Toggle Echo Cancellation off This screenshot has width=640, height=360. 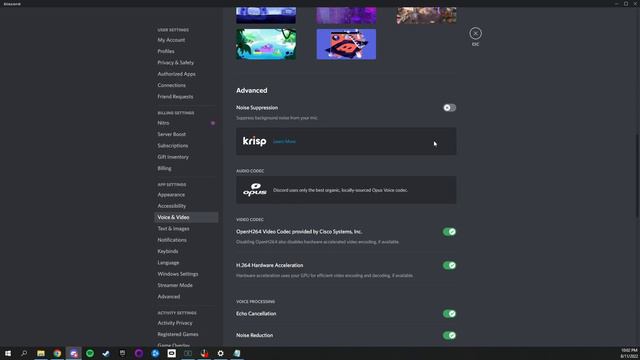pos(449,314)
